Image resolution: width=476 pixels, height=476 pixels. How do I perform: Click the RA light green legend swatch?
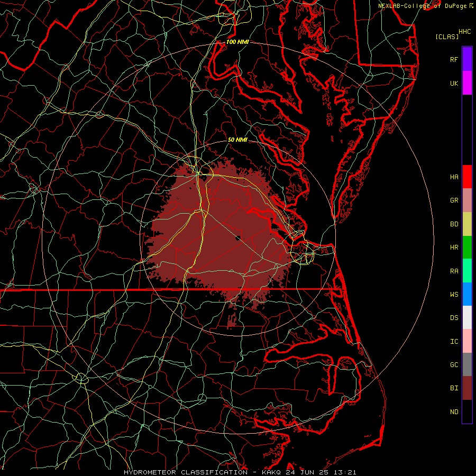[x=467, y=270]
